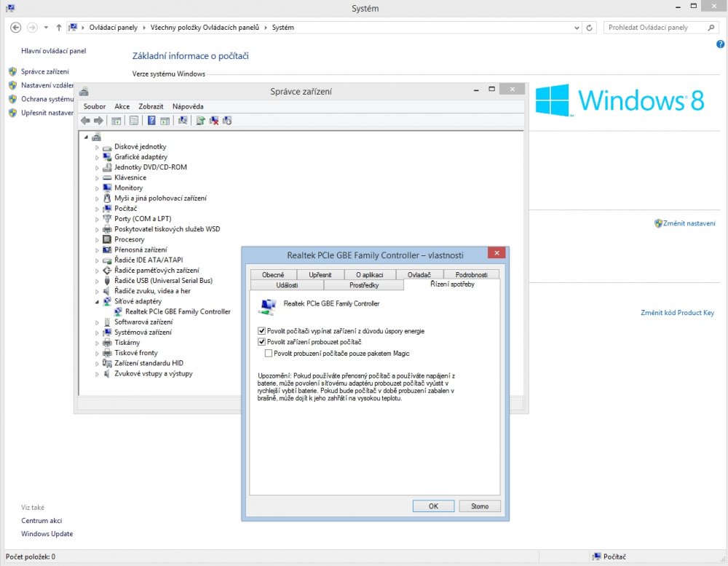The height and width of the screenshot is (566, 728).
Task: Click Všechny položky Ovládacích panelů breadcrumb
Action: [205, 28]
